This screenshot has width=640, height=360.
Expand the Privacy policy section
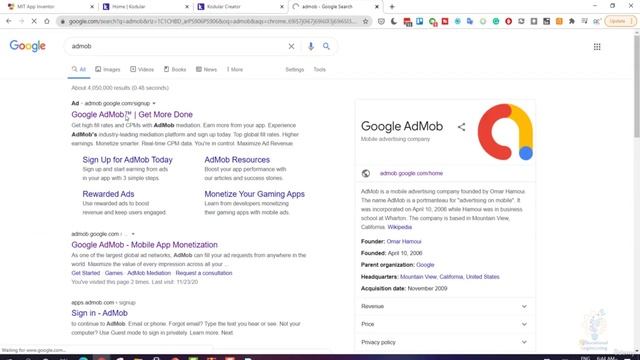(x=445, y=342)
